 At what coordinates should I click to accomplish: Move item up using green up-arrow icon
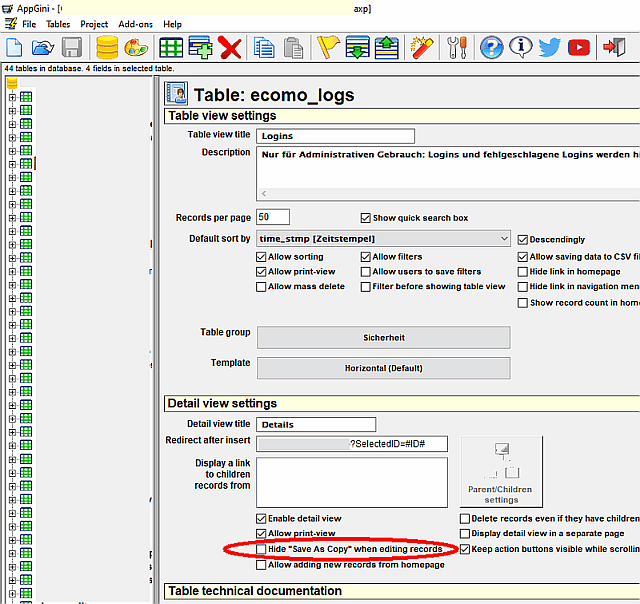click(387, 47)
